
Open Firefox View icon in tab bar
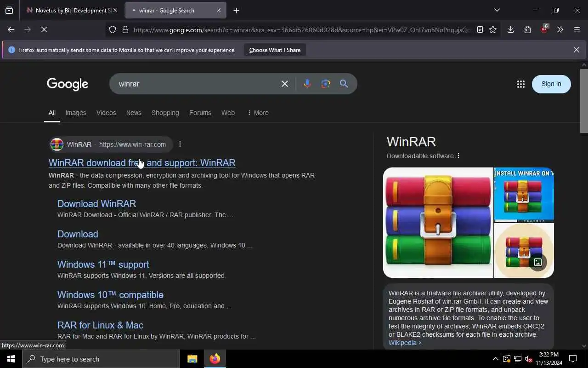[x=9, y=10]
